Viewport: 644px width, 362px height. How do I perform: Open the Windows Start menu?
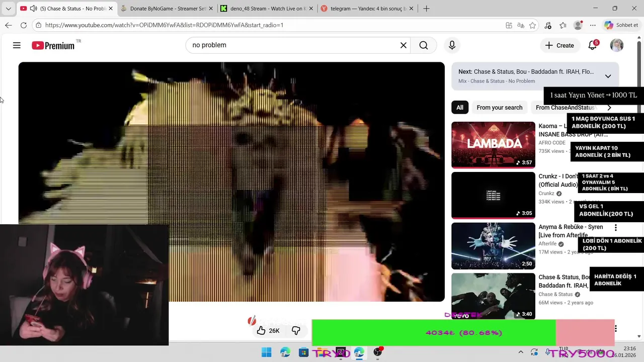pyautogui.click(x=266, y=352)
